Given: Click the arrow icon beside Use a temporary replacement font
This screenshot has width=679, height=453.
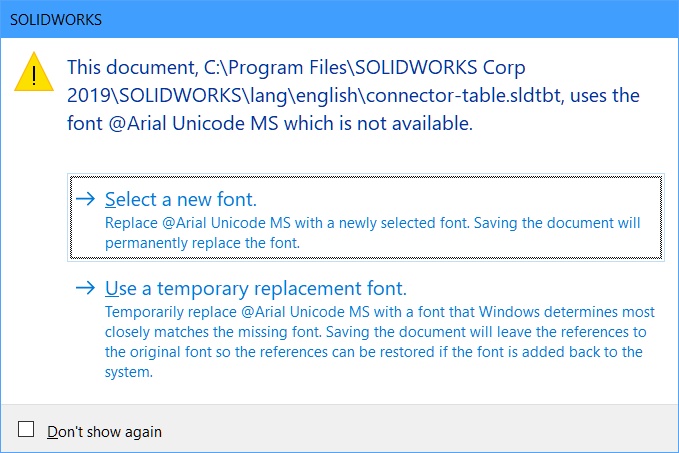Looking at the screenshot, I should pyautogui.click(x=85, y=288).
